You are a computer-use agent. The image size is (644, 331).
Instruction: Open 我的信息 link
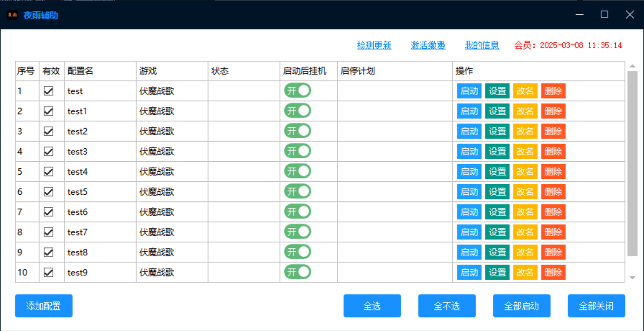[x=482, y=45]
